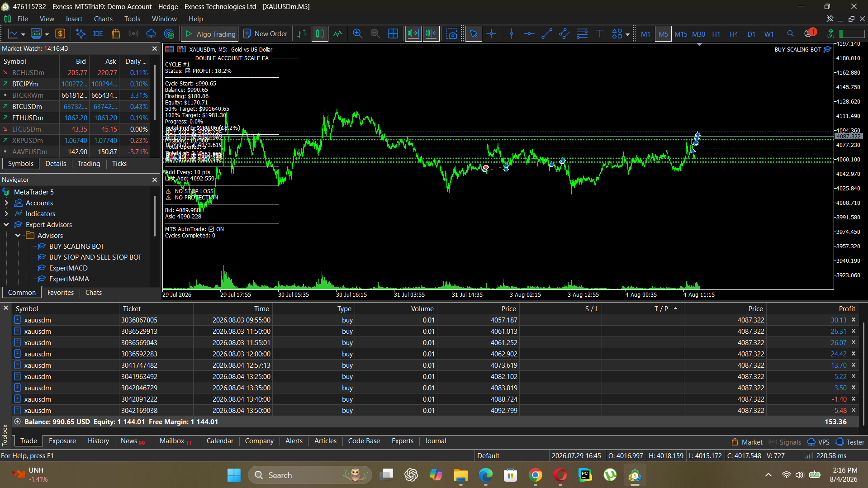Viewport: 868px width, 488px height.
Task: Close the position with profit -5.48
Action: click(x=854, y=410)
